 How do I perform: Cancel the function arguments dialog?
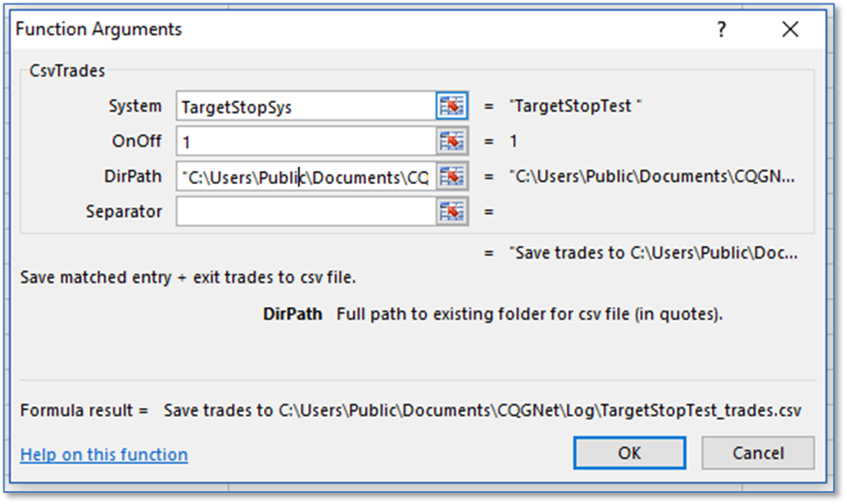(758, 452)
